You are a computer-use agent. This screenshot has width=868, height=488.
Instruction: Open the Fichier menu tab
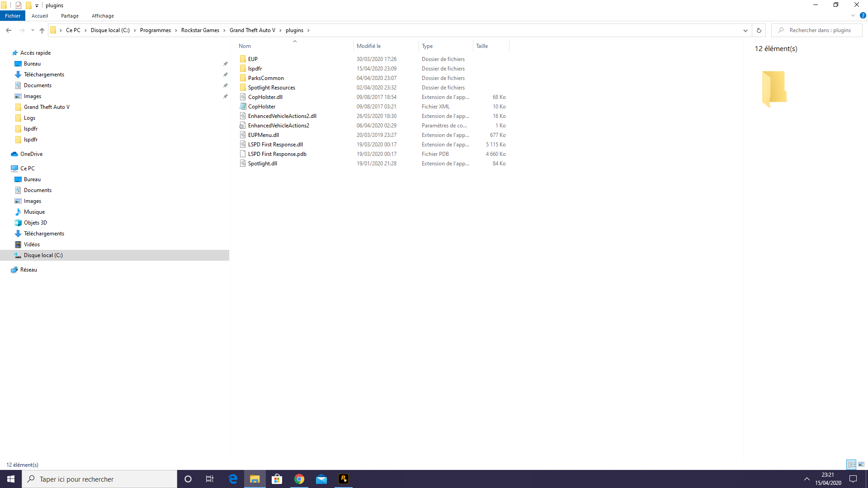tap(13, 16)
